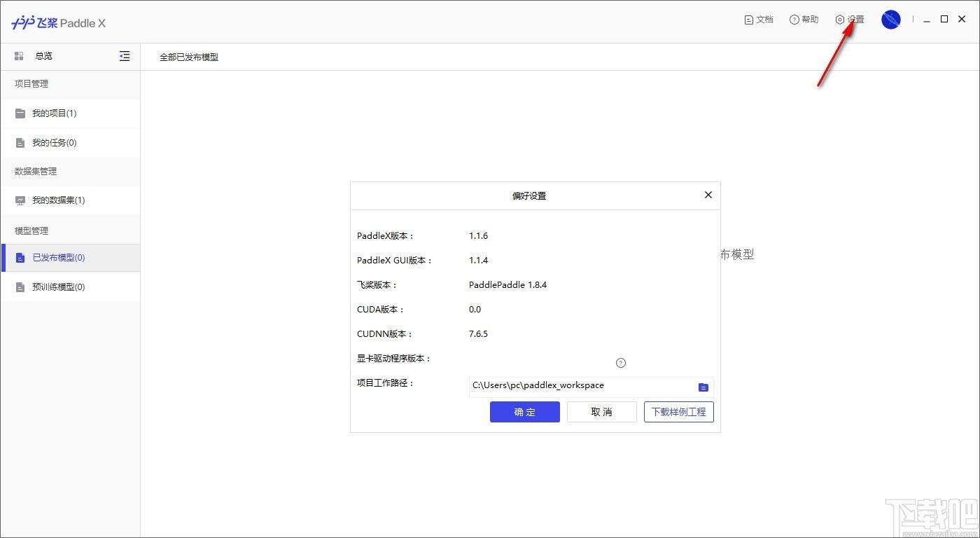Screen dimensions: 980x538
Task: Open the 文档 documentation link
Action: (x=759, y=20)
